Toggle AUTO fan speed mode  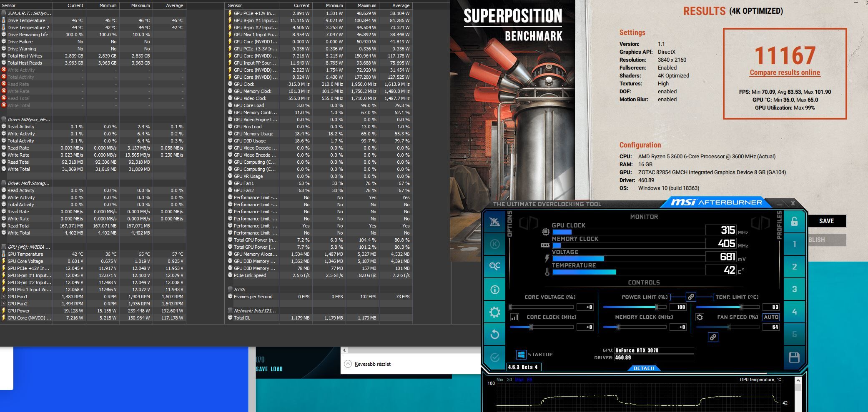point(771,317)
